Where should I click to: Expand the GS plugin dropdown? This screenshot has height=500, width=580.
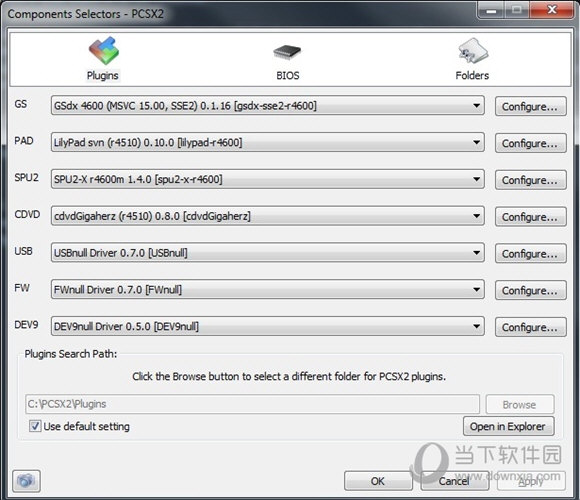267,106
